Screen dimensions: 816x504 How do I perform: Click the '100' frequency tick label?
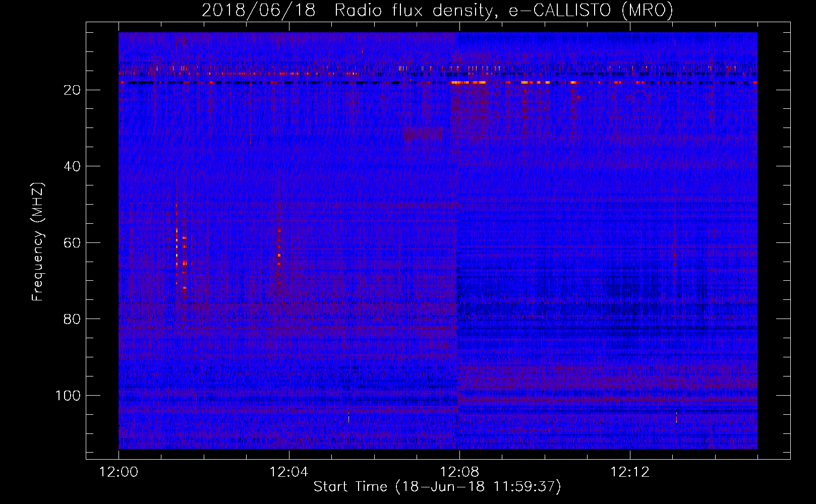68,396
